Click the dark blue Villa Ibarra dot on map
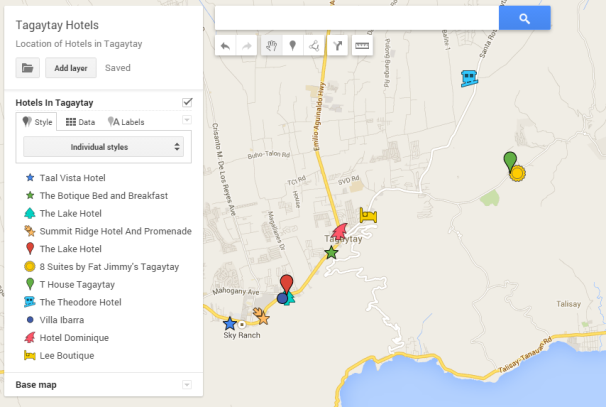Screen dimensions: 606x407 point(283,298)
